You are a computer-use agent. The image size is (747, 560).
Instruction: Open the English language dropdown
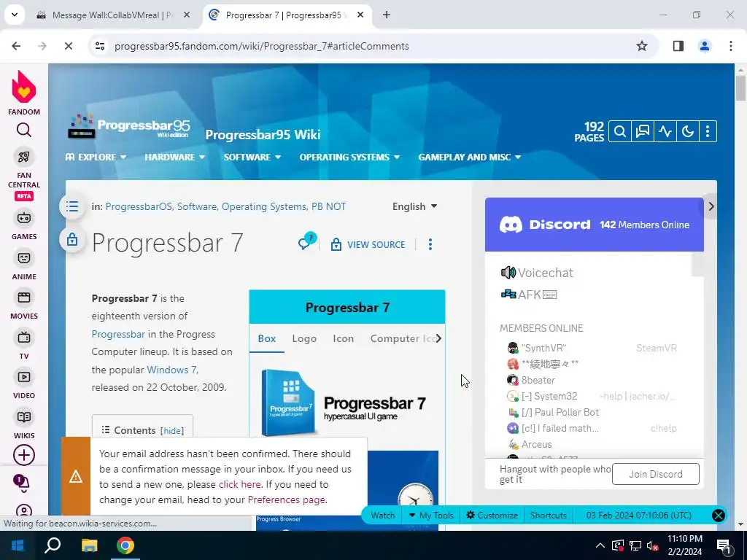pos(414,206)
